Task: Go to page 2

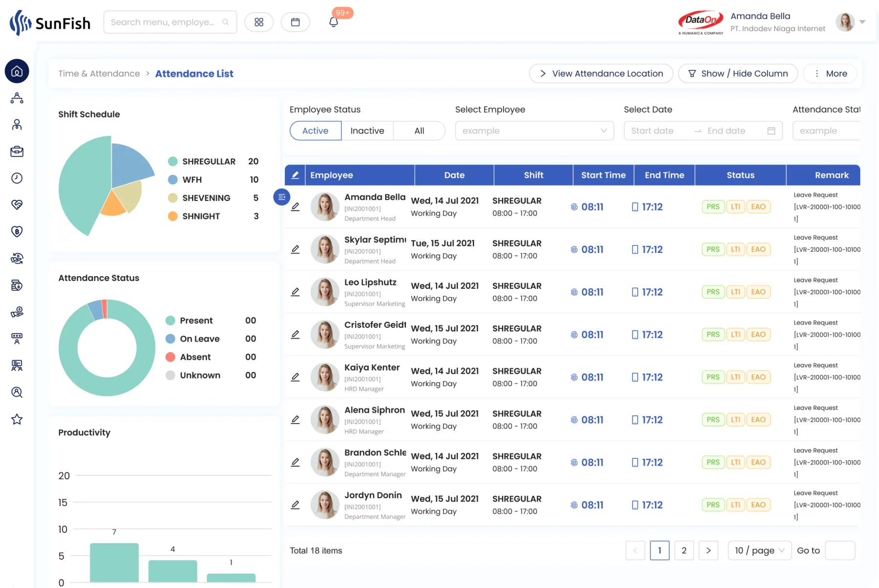Action: (x=684, y=550)
